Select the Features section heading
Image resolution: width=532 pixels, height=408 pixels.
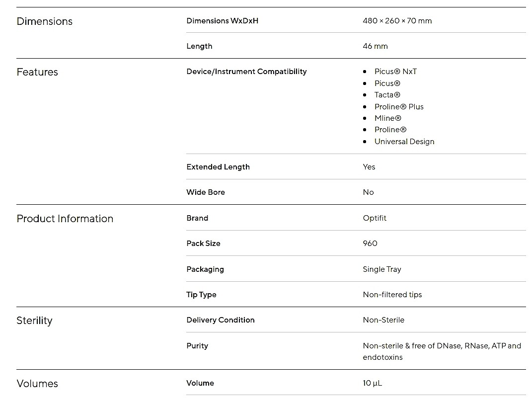coord(37,72)
